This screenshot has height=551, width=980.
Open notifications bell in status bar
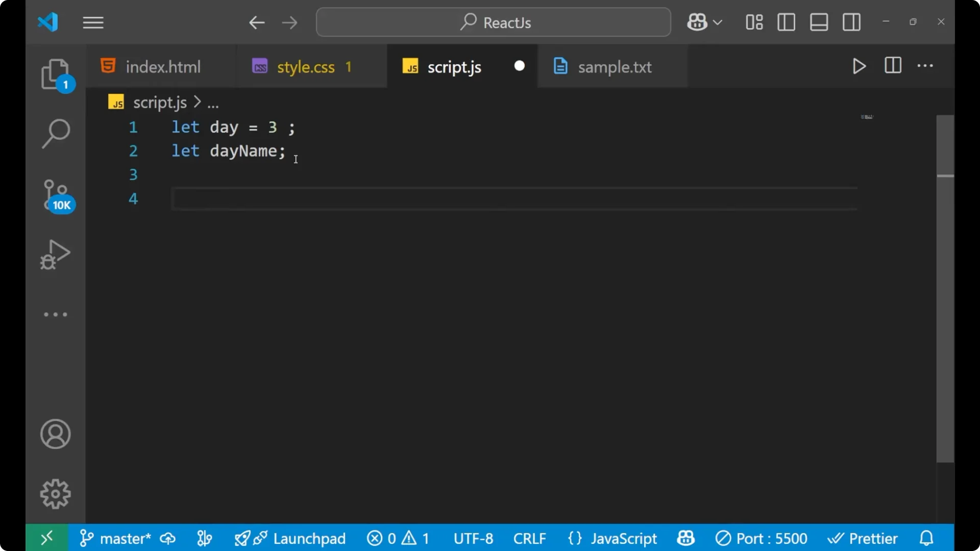[x=926, y=538]
